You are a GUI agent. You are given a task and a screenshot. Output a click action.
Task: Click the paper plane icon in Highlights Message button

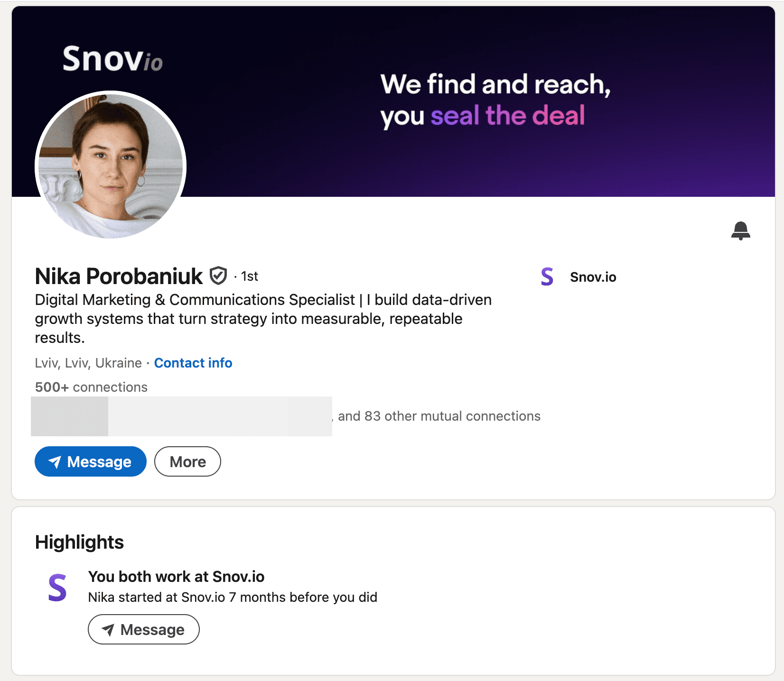click(108, 630)
